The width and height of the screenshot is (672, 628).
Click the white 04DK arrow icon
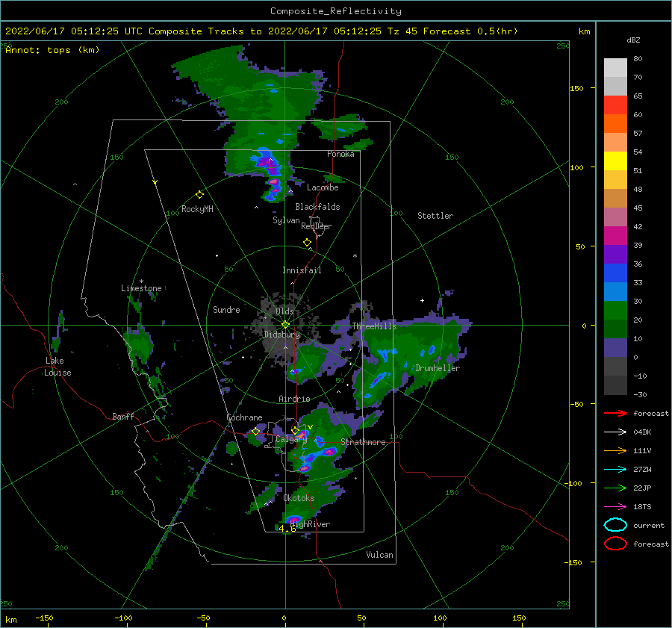pyautogui.click(x=615, y=432)
